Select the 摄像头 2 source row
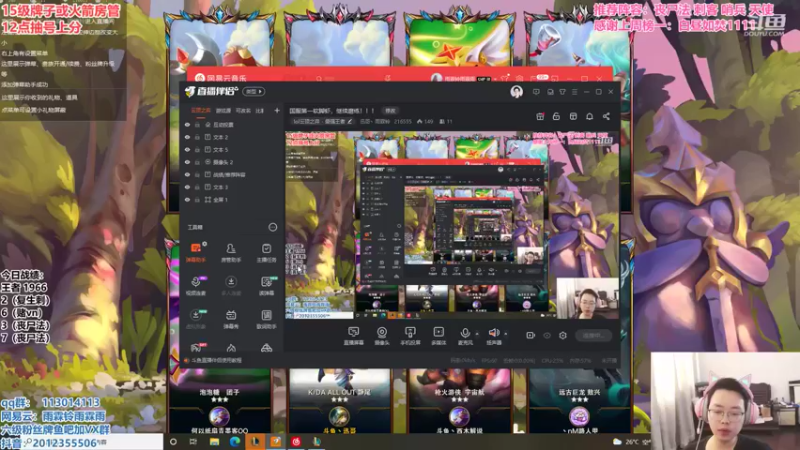The width and height of the screenshot is (800, 450). (x=232, y=162)
